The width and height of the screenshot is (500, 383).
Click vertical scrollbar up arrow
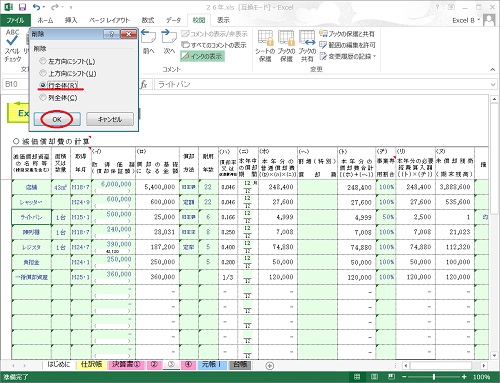(x=494, y=99)
